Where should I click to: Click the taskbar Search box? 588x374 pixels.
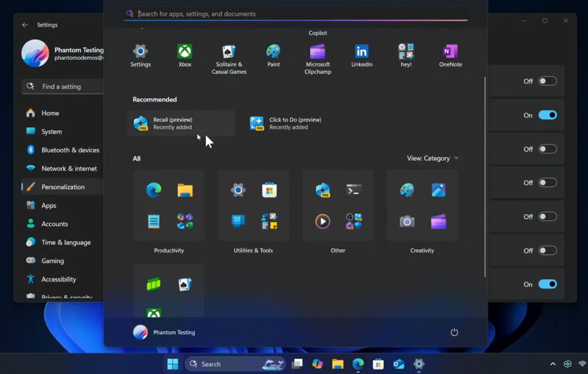pyautogui.click(x=236, y=364)
